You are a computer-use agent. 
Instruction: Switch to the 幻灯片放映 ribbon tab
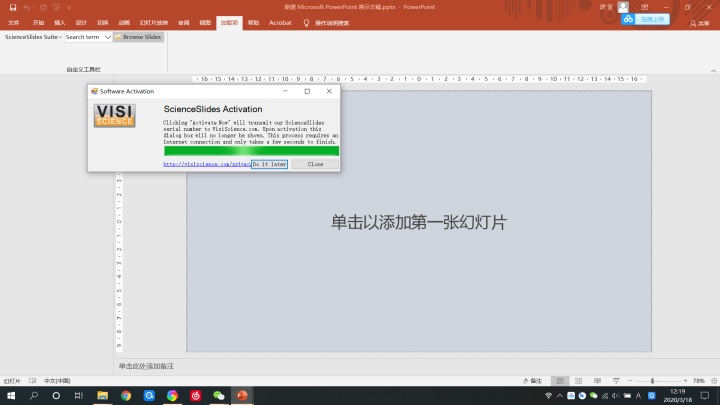pos(154,22)
